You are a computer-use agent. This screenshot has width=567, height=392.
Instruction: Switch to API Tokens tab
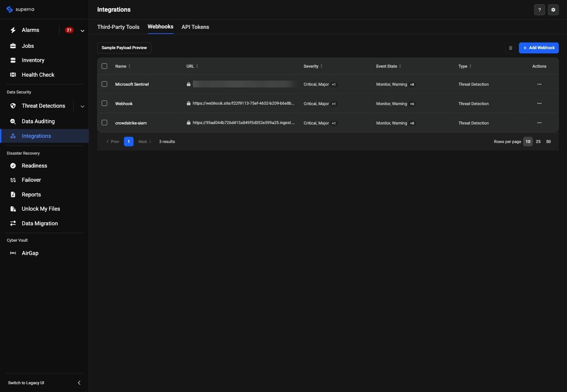tap(195, 27)
